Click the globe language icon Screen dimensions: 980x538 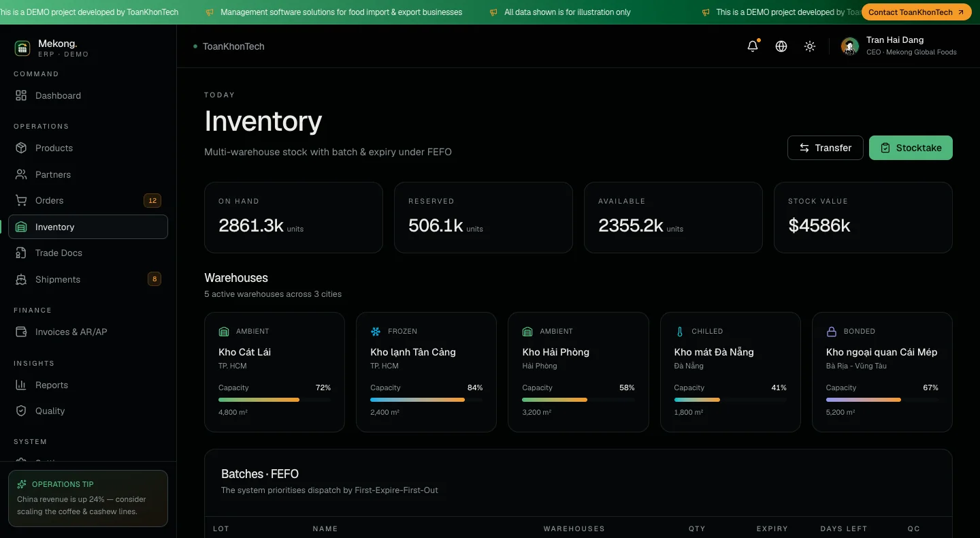pos(781,46)
